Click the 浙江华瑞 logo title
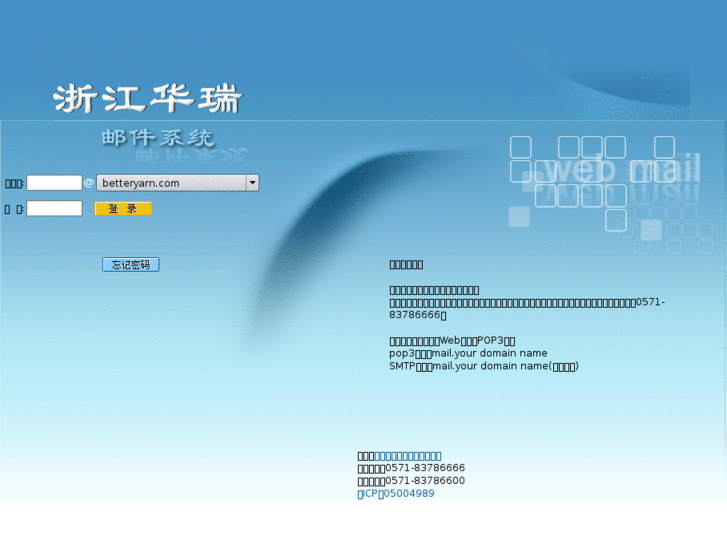This screenshot has width=727, height=545. 147,99
